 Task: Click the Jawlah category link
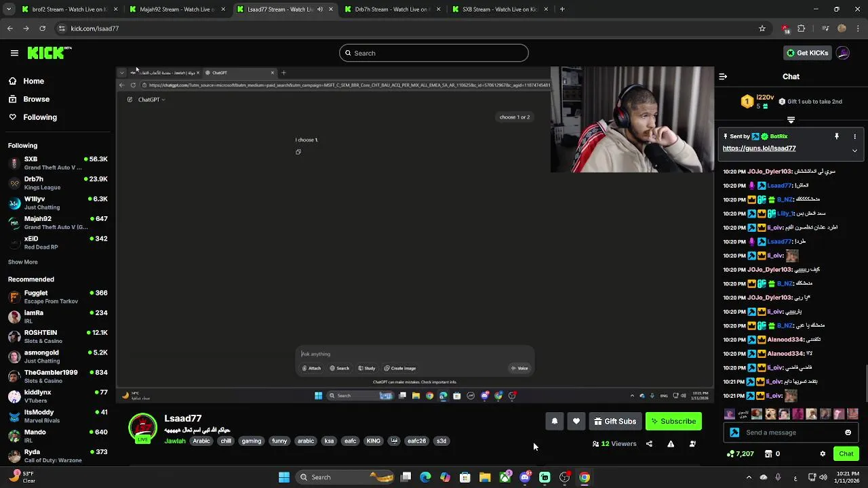pyautogui.click(x=175, y=441)
